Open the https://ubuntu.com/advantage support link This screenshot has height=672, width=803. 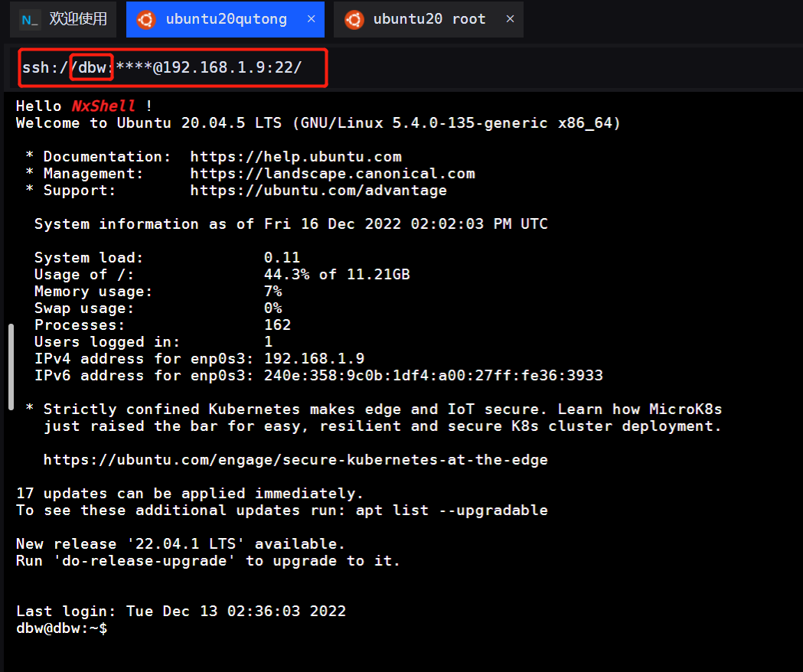pos(318,190)
